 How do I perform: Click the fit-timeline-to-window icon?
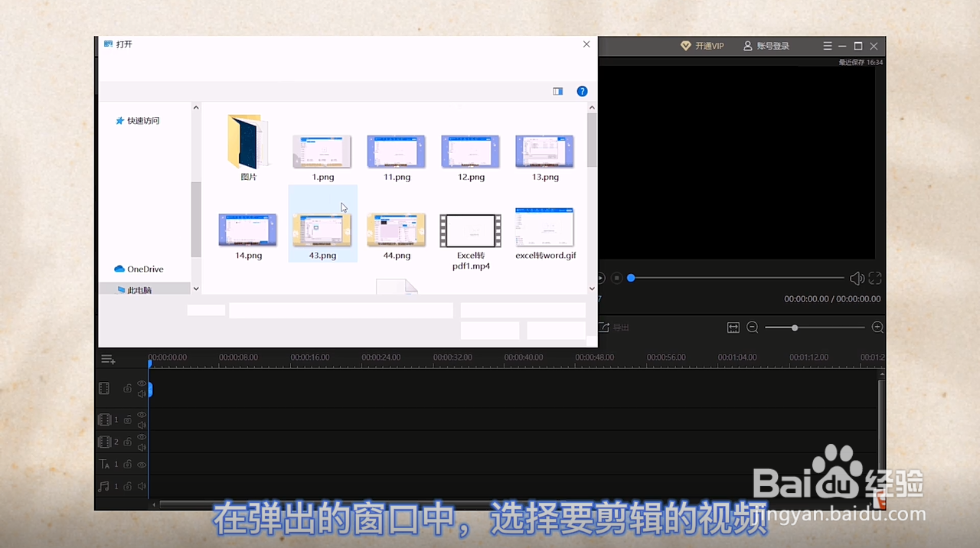(733, 327)
